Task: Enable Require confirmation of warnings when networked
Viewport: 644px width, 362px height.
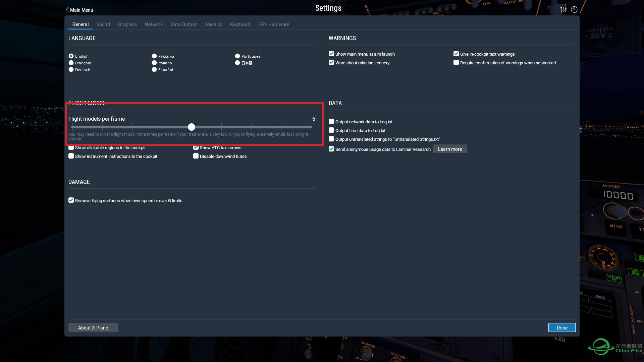Action: (x=456, y=62)
